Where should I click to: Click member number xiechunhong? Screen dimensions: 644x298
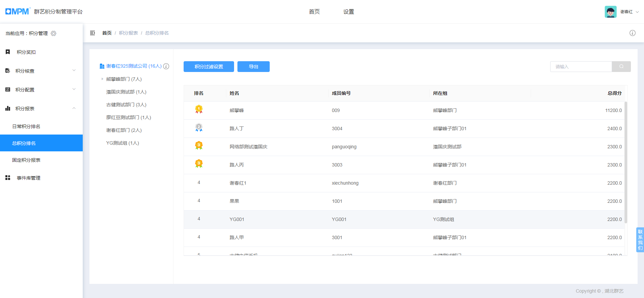pyautogui.click(x=345, y=183)
